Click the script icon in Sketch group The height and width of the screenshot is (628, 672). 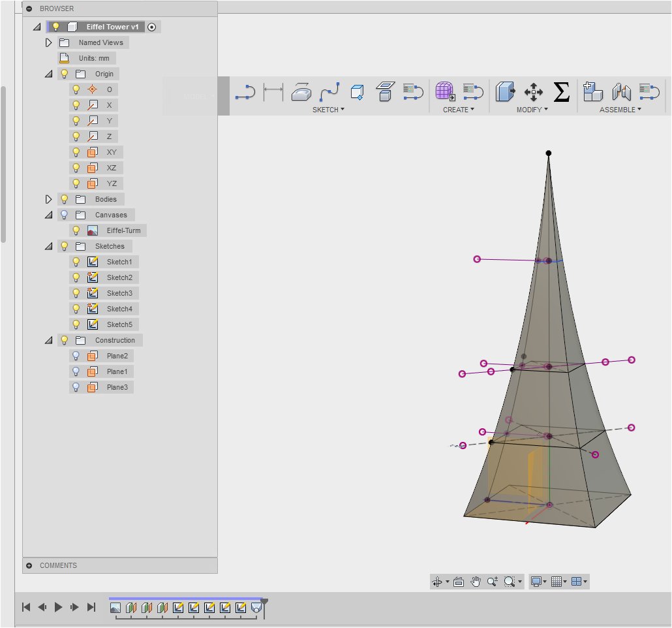pos(413,91)
